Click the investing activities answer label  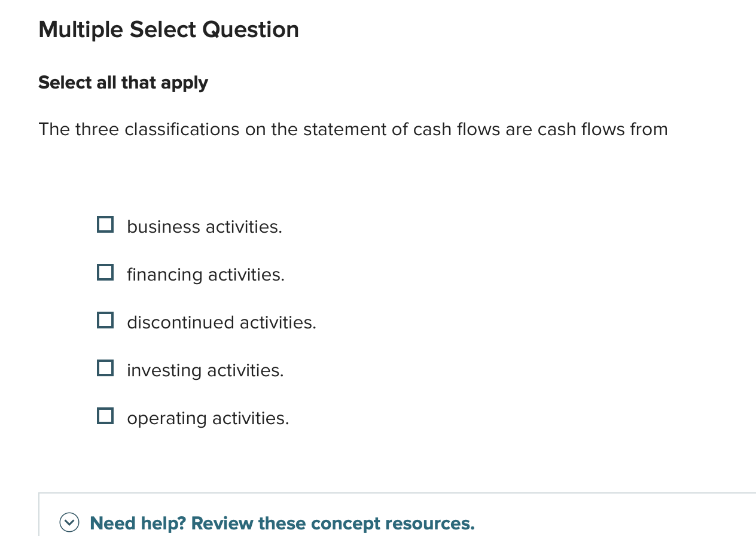coord(205,370)
